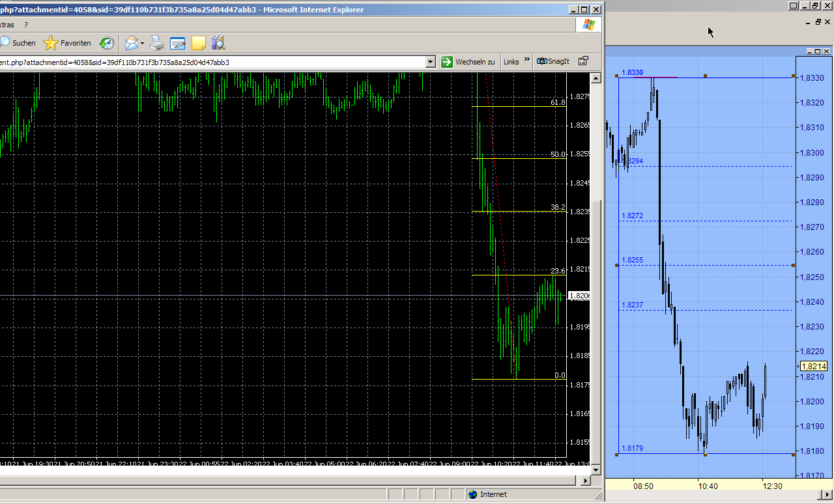Click the 23.6 Fibonacci level label

(558, 271)
